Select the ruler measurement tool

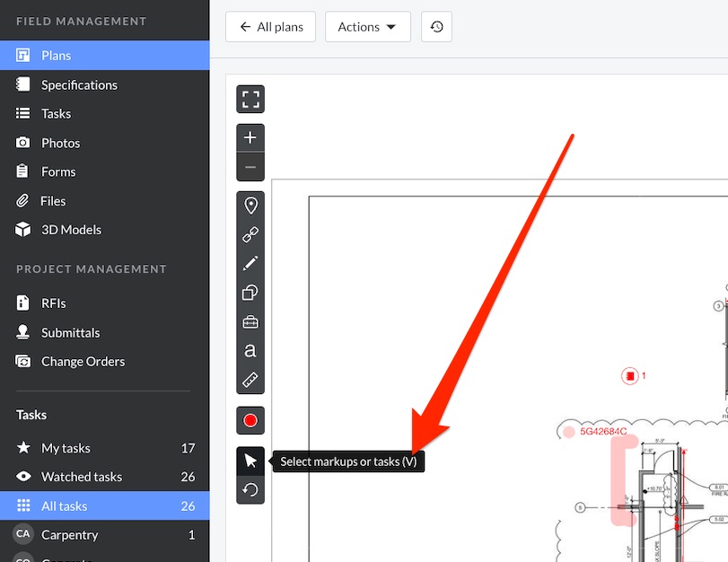point(250,380)
